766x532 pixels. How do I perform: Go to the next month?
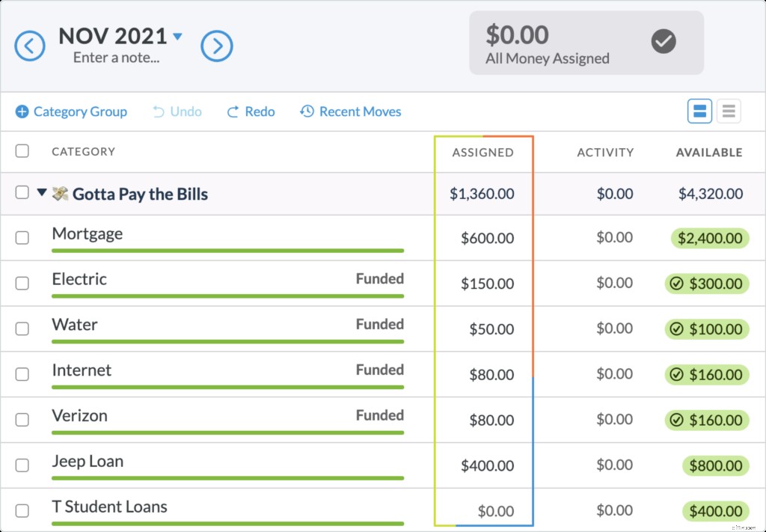pos(217,46)
